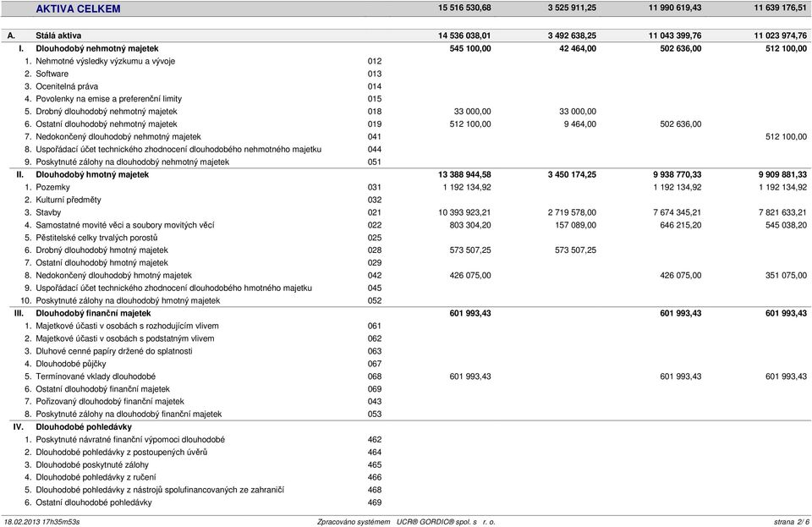Image resolution: width=812 pixels, height=527 pixels.
Task: Select value 7 674 345,21
Action: pos(678,212)
